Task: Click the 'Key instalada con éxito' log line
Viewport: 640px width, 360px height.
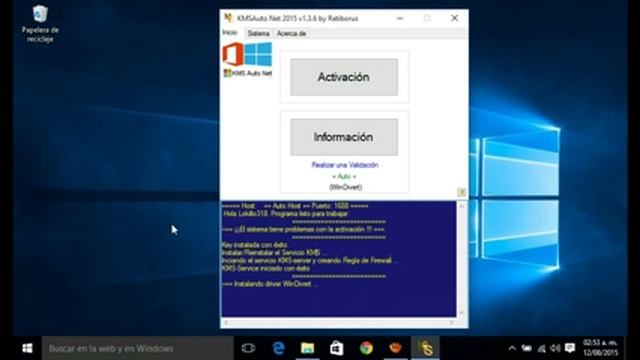Action: click(255, 245)
